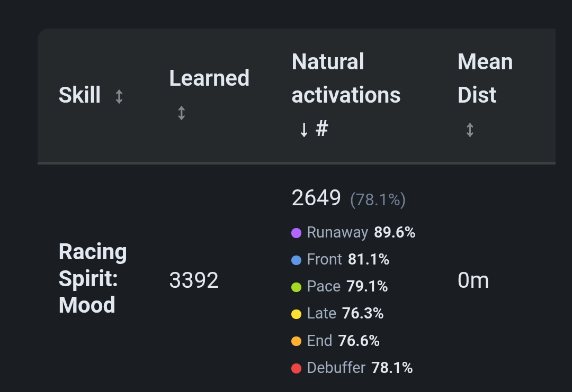Select the Skill column header
The height and width of the screenshot is (392, 572).
coord(79,95)
